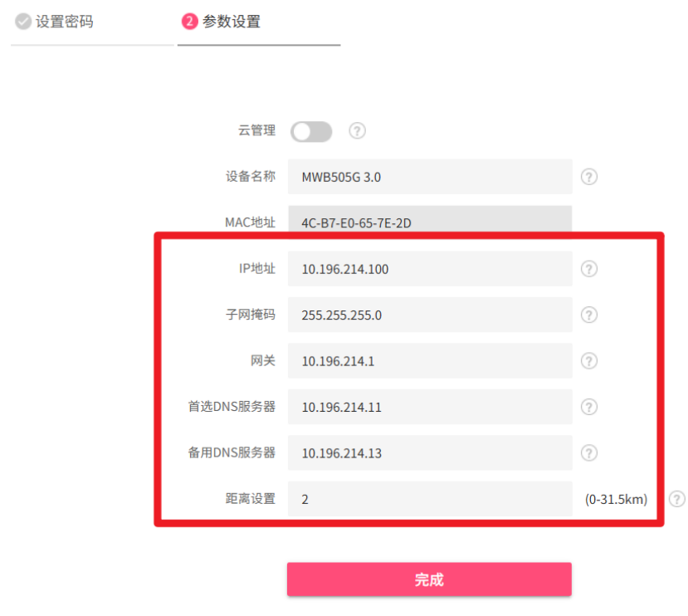
Task: Focus the 设备名称 field showing MWB505G 3.0
Action: (430, 177)
